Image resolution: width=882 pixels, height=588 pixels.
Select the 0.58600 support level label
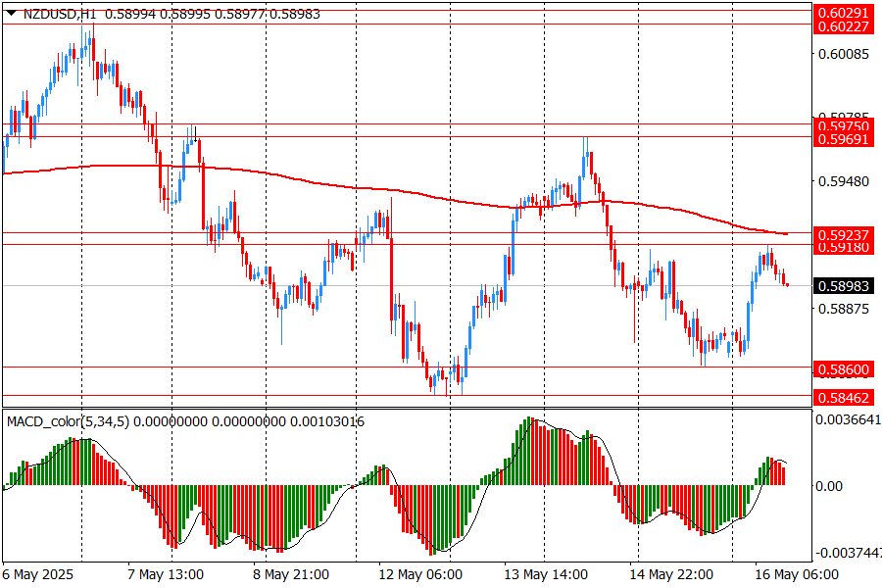[x=843, y=369]
